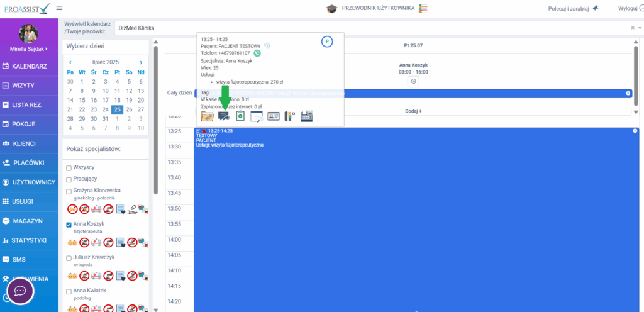
Task: Click the cash register icon in popup
Action: [307, 116]
